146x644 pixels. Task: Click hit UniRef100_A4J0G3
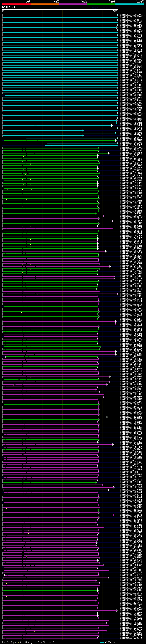point(131,213)
